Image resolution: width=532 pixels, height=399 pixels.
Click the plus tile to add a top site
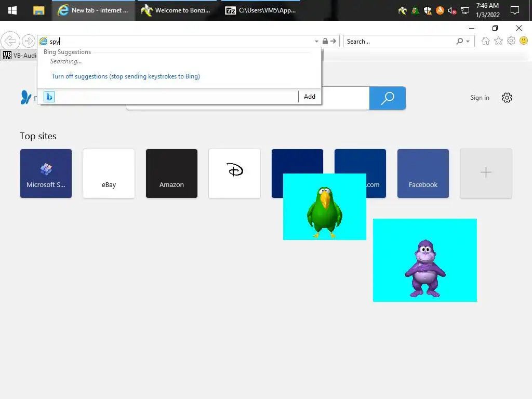point(486,174)
